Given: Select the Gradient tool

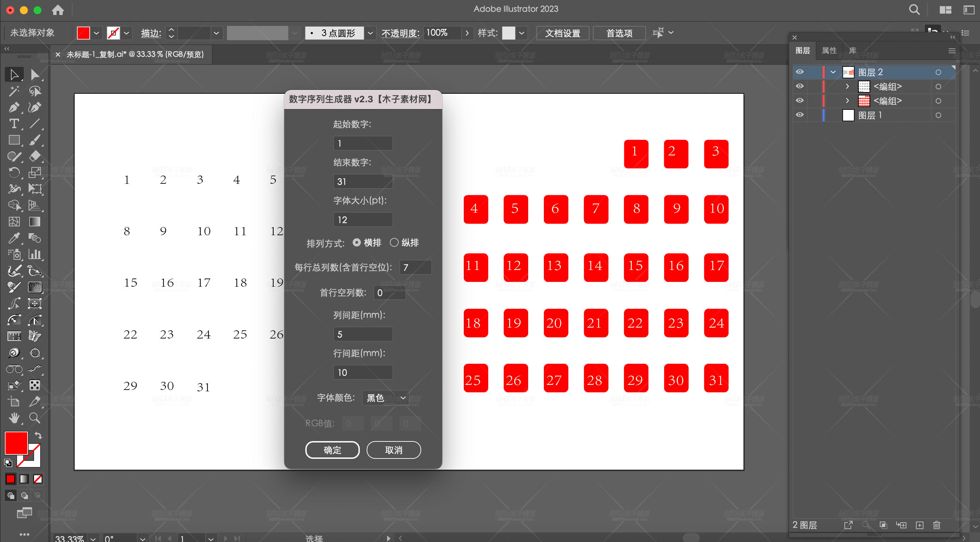Looking at the screenshot, I should [35, 222].
